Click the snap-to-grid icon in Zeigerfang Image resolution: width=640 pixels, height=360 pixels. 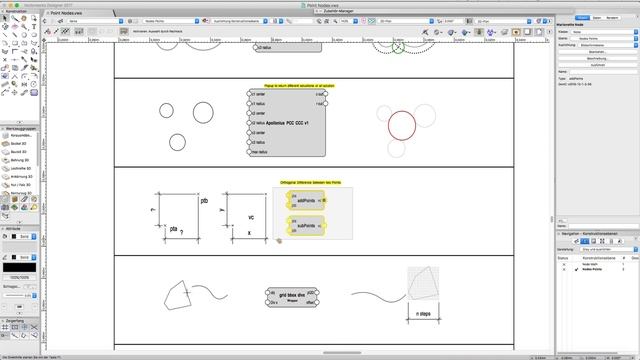[x=5, y=327]
